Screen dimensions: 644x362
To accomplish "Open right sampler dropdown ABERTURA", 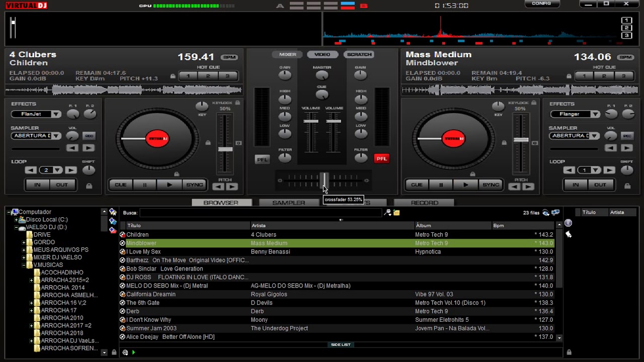I will (x=575, y=136).
